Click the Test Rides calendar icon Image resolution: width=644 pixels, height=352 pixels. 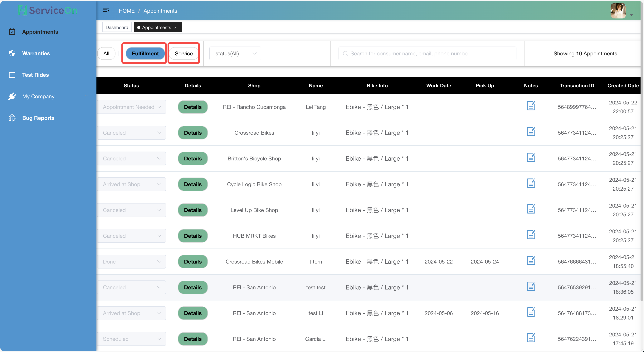click(x=12, y=75)
